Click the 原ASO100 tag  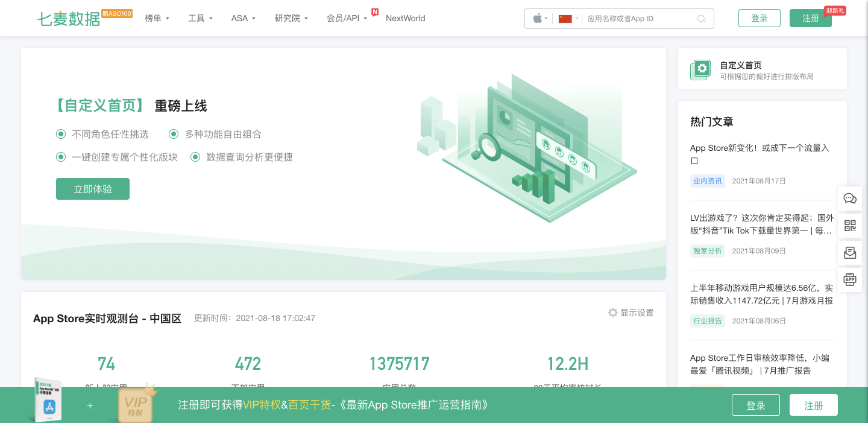pos(117,13)
